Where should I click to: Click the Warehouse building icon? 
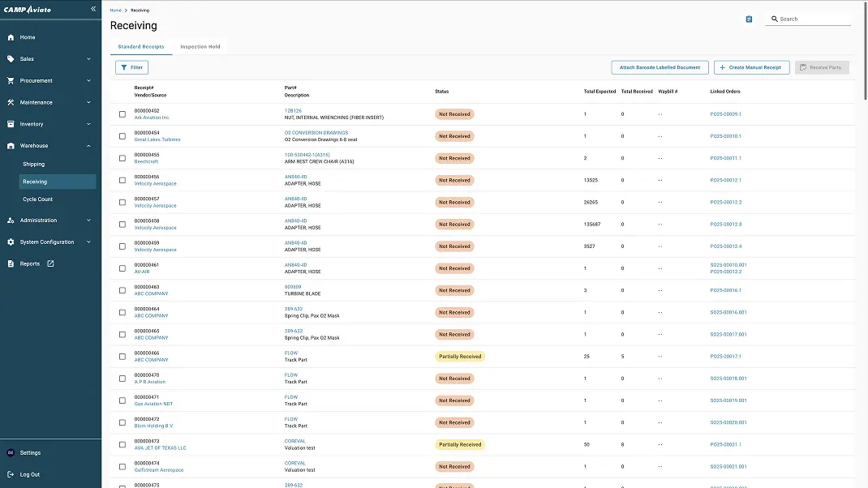tap(11, 146)
